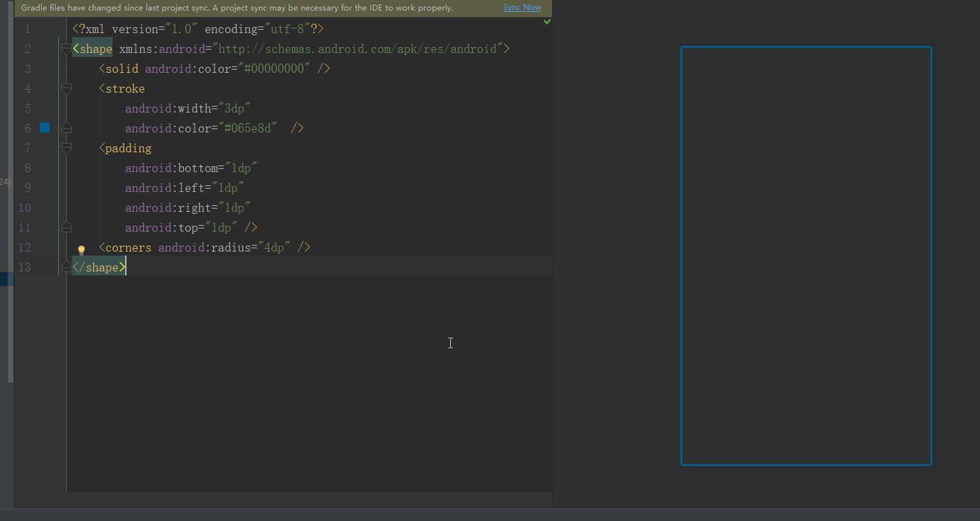Screen dimensions: 980x521
Task: Click the green inspection checkmark indicator
Action: pyautogui.click(x=547, y=22)
